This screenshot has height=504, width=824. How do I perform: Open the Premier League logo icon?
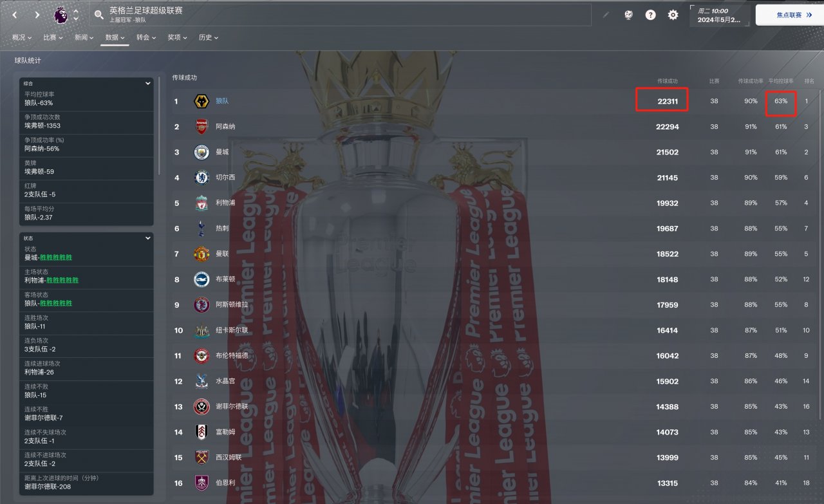click(x=61, y=14)
